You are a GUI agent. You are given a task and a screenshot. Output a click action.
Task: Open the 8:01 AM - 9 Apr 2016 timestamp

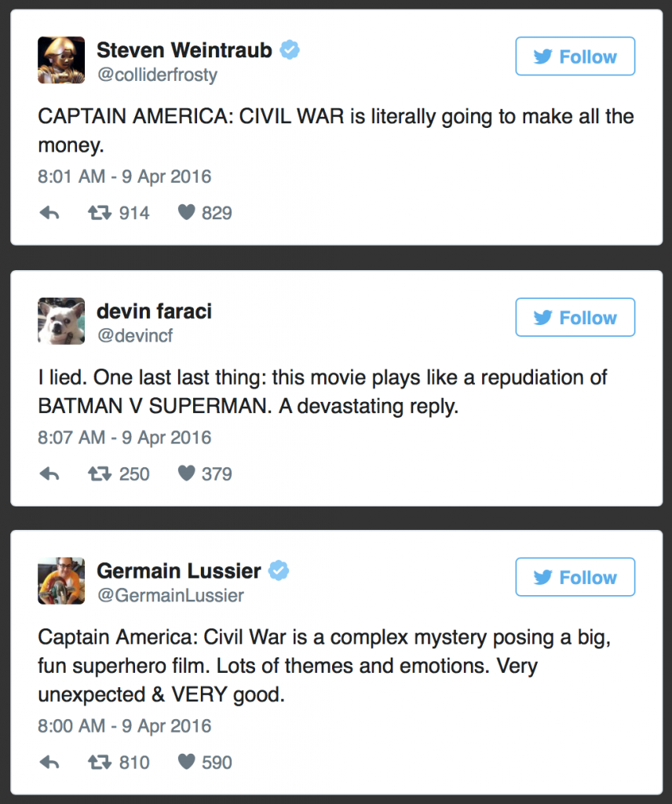click(x=125, y=177)
